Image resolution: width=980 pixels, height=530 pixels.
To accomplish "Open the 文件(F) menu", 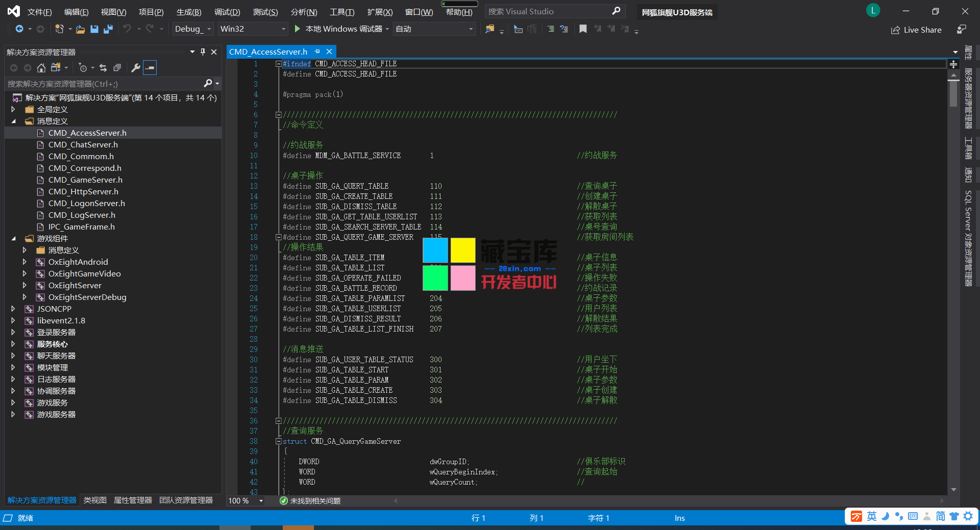I will point(39,12).
